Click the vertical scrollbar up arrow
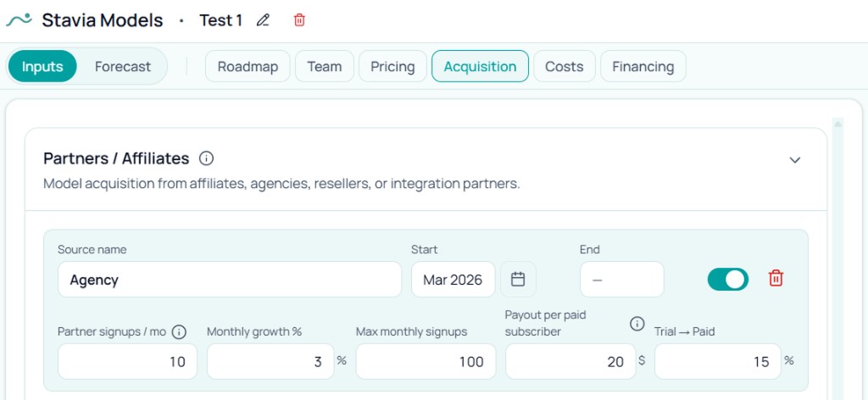868x400 pixels. [837, 124]
